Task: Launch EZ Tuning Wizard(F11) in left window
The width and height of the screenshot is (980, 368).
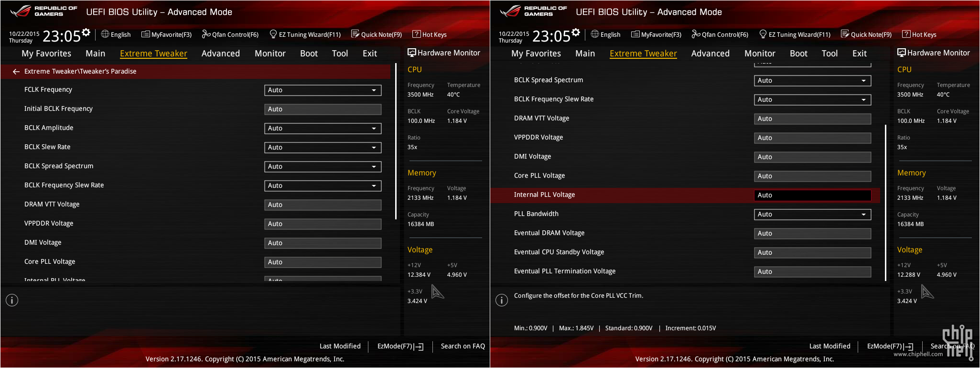Action: [305, 34]
